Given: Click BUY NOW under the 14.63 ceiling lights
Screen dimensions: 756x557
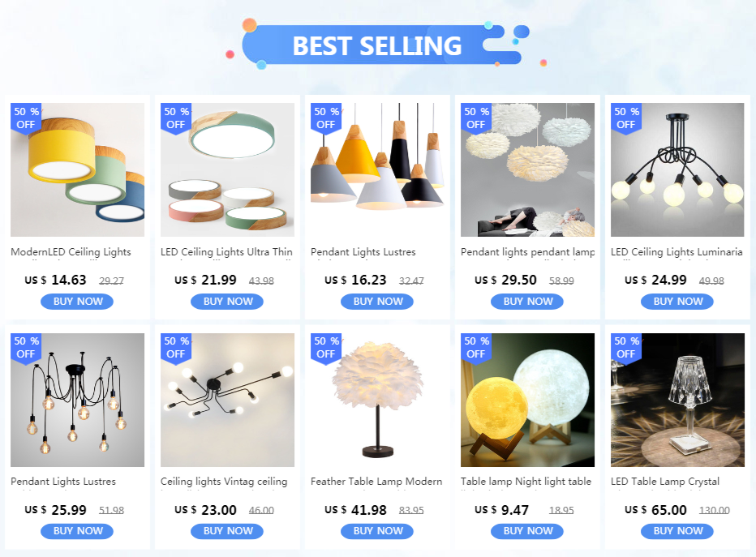Looking at the screenshot, I should click(77, 302).
